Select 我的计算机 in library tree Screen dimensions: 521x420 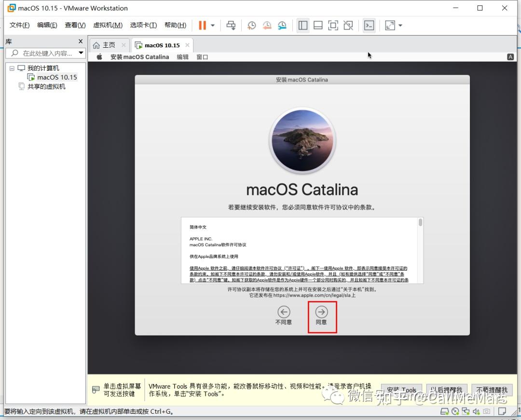pyautogui.click(x=43, y=68)
